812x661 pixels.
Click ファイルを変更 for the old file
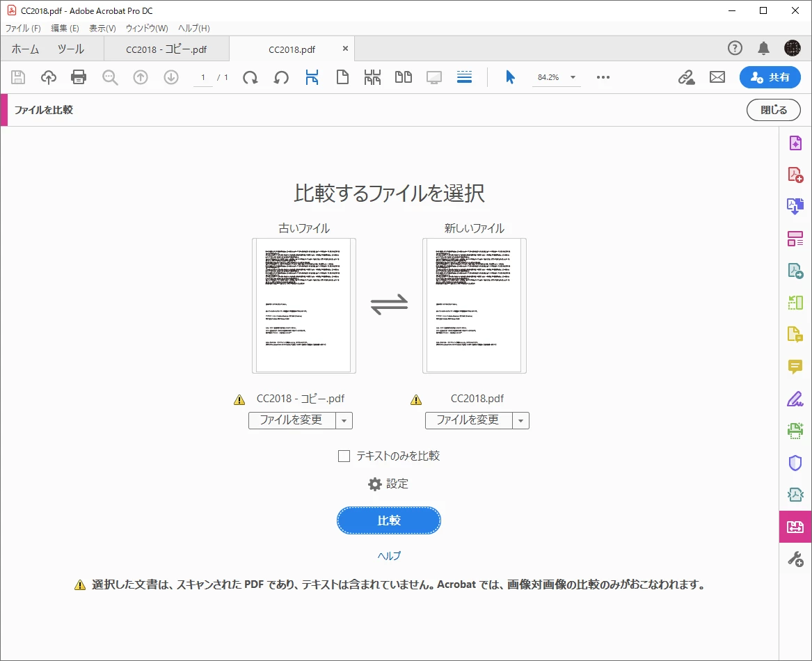(x=292, y=421)
